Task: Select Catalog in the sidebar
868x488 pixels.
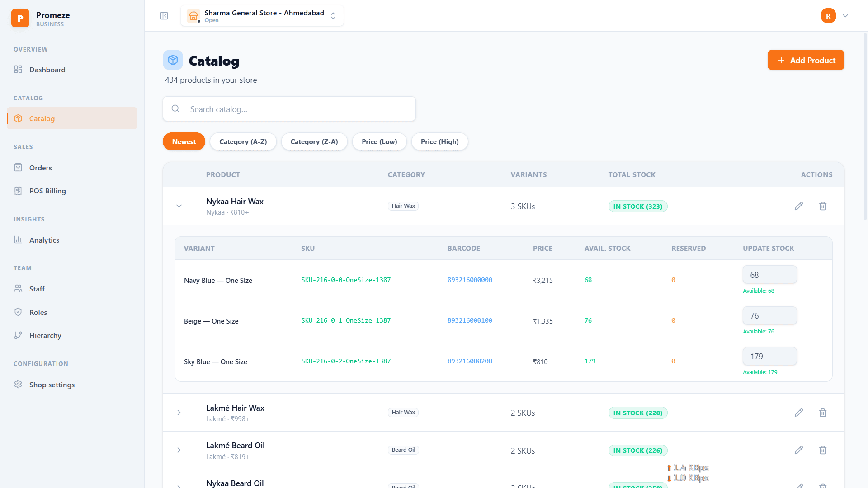Action: tap(72, 118)
